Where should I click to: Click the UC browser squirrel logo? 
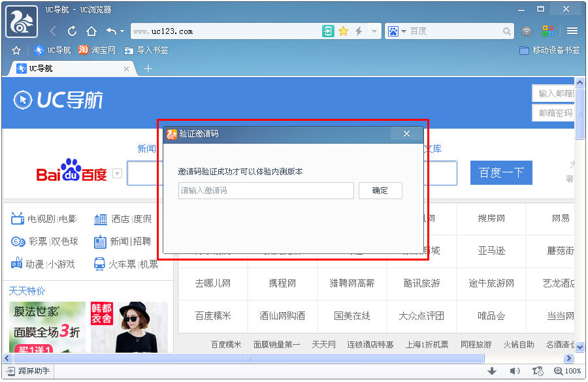coord(22,22)
